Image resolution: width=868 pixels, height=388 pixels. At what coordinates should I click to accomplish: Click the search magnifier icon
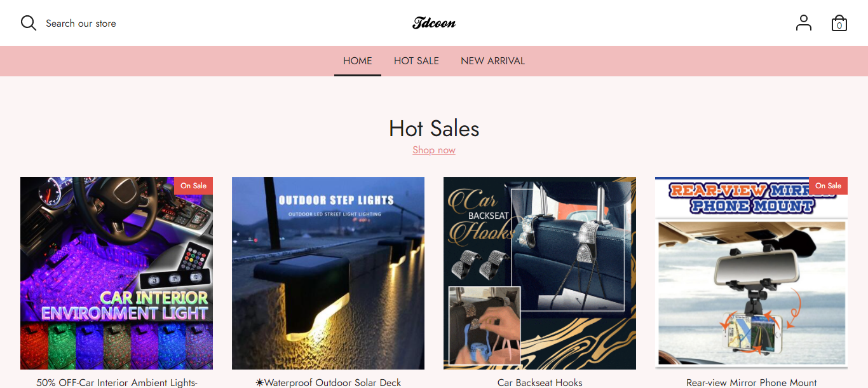(29, 23)
